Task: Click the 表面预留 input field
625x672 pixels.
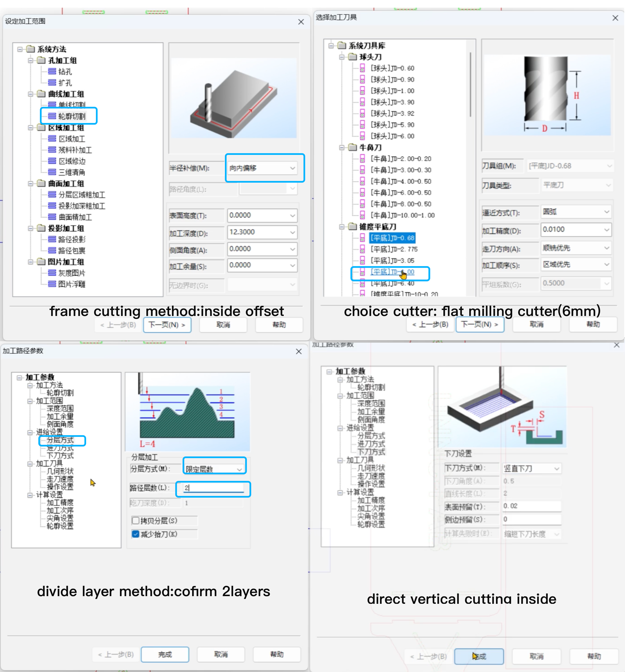Action: coord(532,506)
